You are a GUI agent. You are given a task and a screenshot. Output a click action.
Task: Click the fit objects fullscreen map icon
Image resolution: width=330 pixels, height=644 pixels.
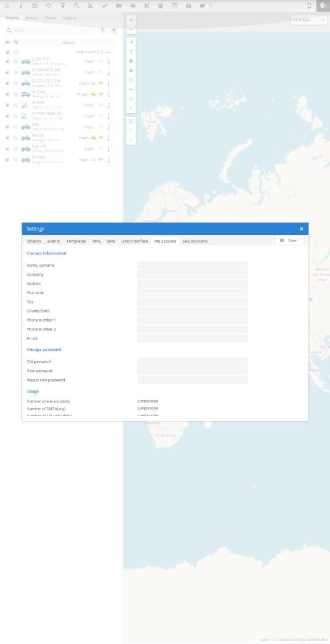click(x=131, y=121)
